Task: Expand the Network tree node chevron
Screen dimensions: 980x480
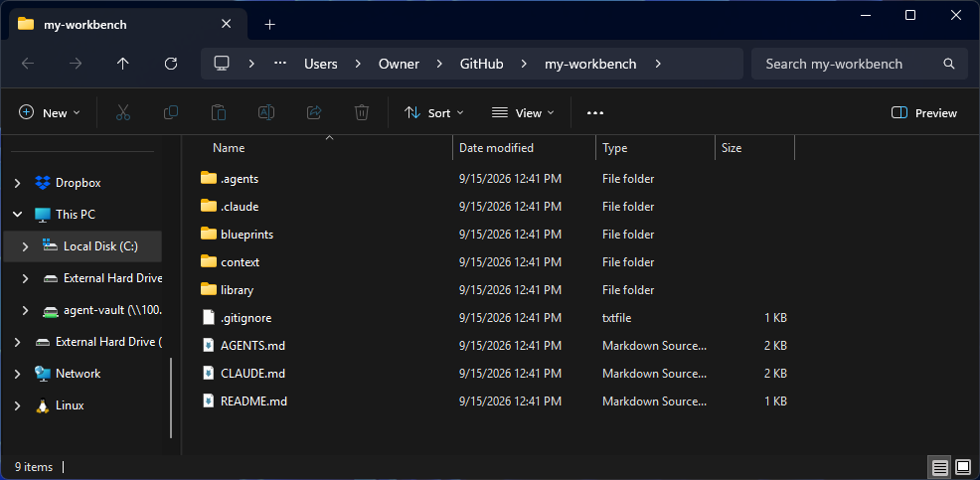Action: pyautogui.click(x=18, y=374)
